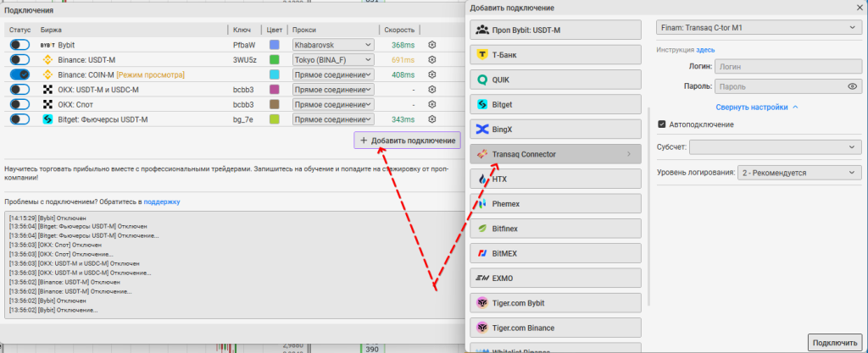Open settings gear for Bitget: Фьючерсы USDT-M

[x=432, y=119]
